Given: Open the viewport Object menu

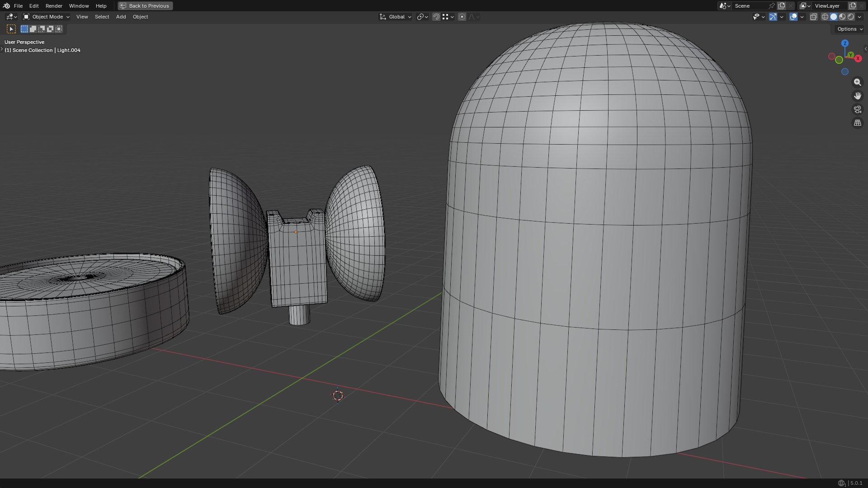Looking at the screenshot, I should 140,17.
